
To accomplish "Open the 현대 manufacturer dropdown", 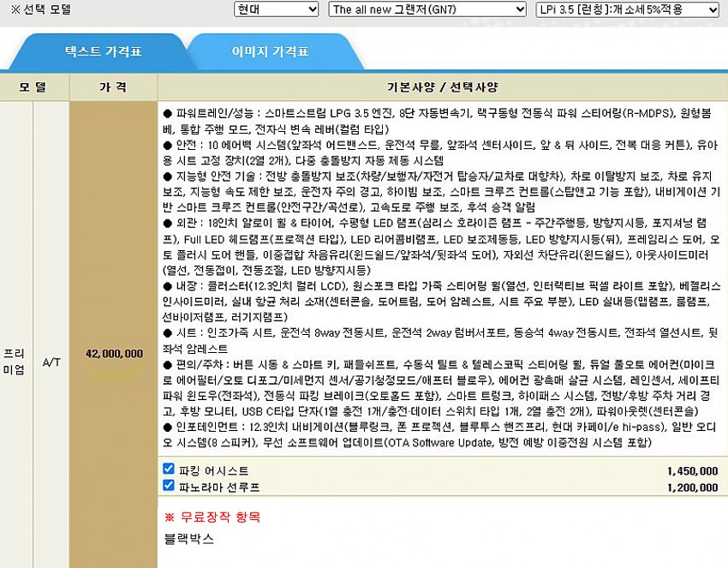I will [x=277, y=9].
